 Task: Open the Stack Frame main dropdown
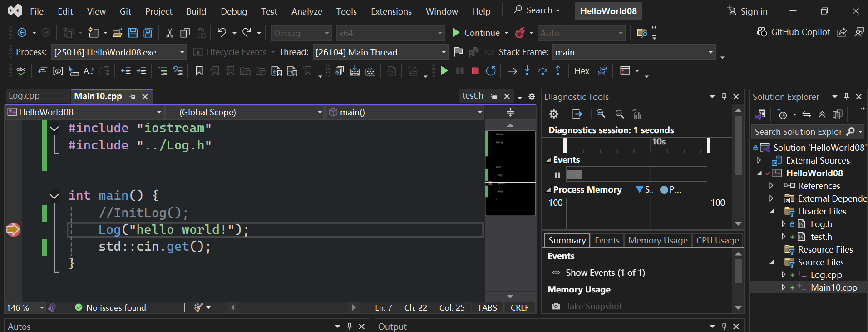tap(634, 52)
